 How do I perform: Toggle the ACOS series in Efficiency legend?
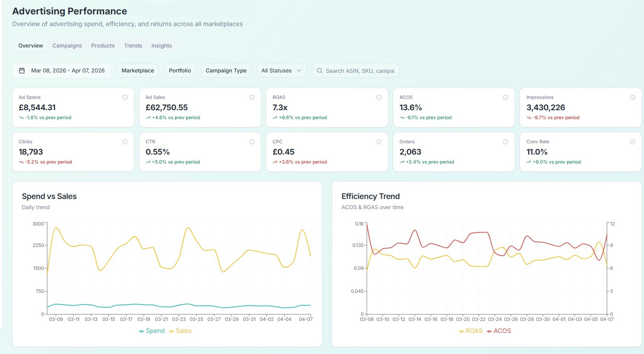pos(499,331)
